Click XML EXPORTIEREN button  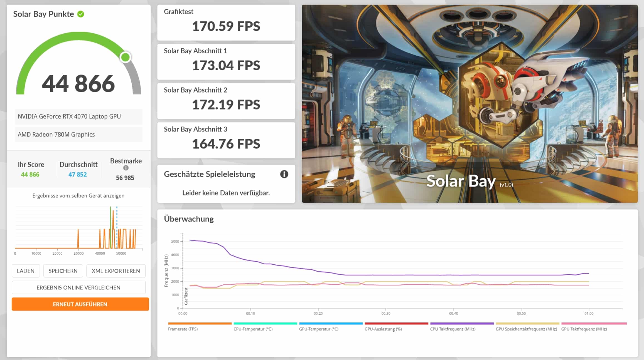(x=116, y=271)
